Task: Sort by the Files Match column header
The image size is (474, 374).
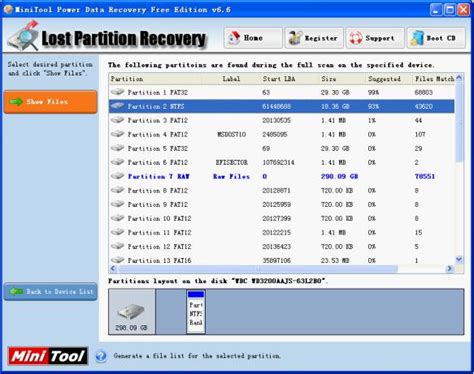Action: click(x=434, y=79)
